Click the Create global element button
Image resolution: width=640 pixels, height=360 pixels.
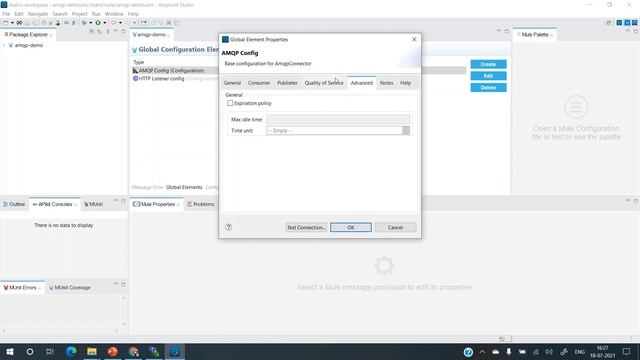pyautogui.click(x=488, y=64)
